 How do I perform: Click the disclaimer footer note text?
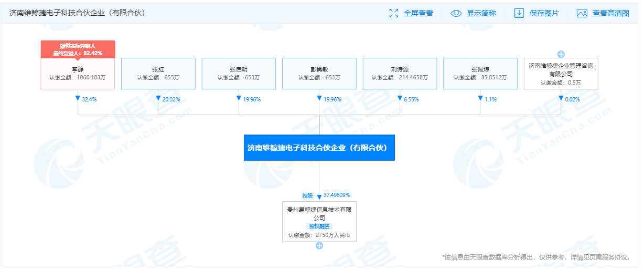pyautogui.click(x=537, y=257)
